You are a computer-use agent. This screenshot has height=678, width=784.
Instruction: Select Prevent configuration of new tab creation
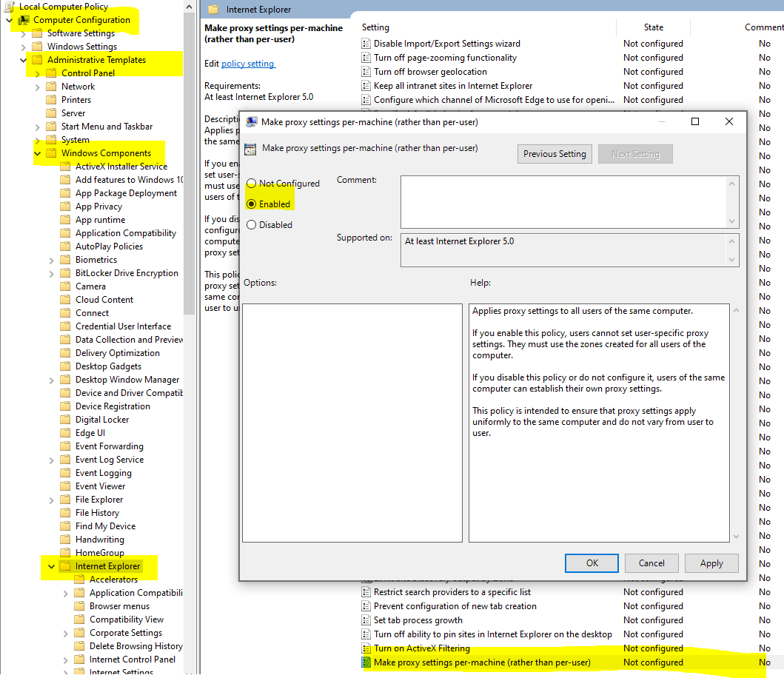coord(455,606)
